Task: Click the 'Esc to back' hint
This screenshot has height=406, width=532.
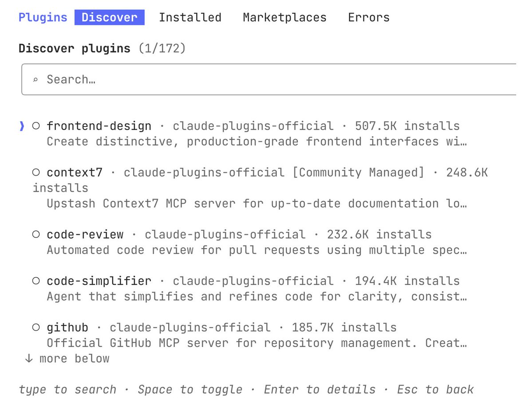Action: (435, 390)
